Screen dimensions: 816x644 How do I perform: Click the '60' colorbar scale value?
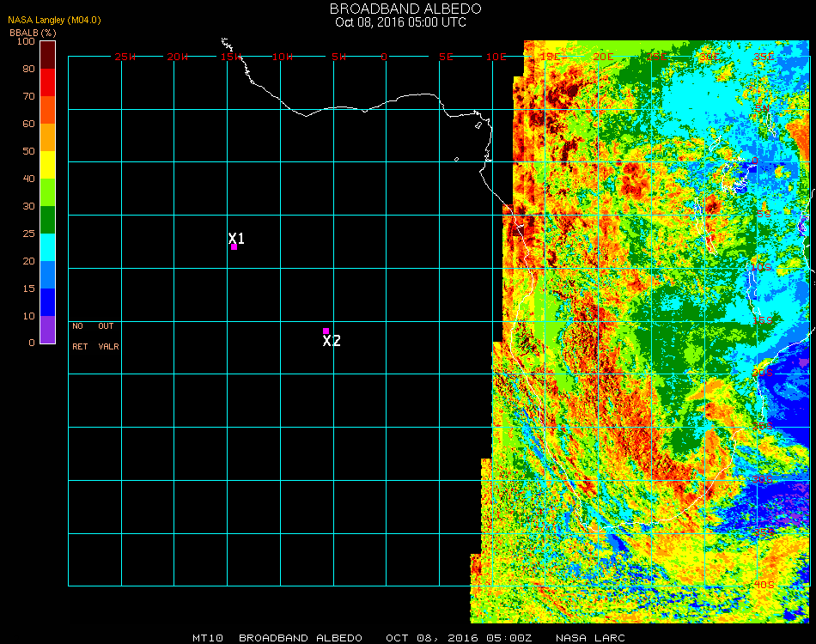coord(28,124)
